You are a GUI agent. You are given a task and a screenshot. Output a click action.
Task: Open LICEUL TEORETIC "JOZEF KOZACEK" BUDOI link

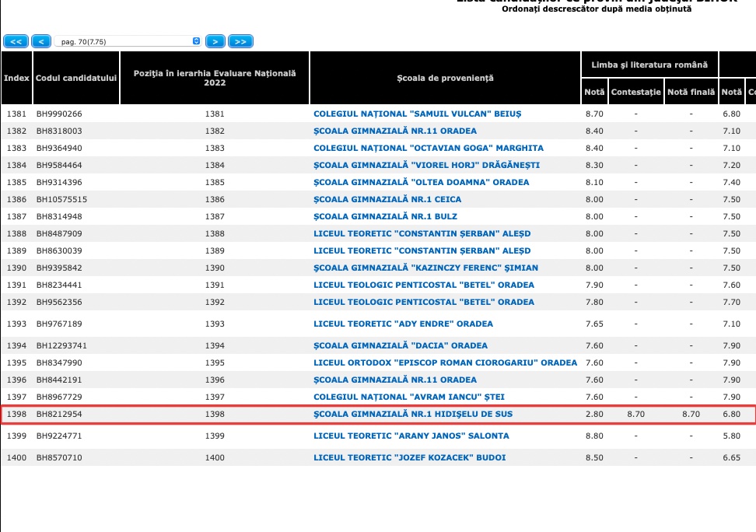(x=409, y=457)
